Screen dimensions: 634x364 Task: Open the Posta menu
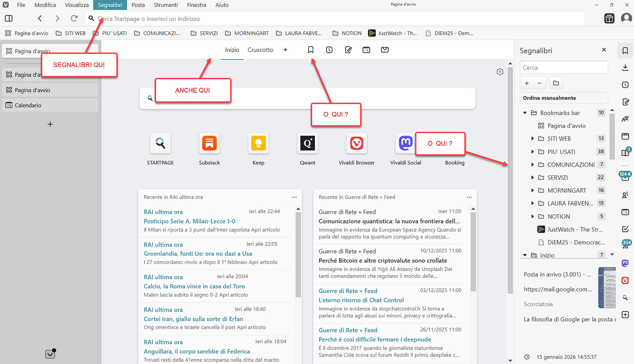(138, 5)
